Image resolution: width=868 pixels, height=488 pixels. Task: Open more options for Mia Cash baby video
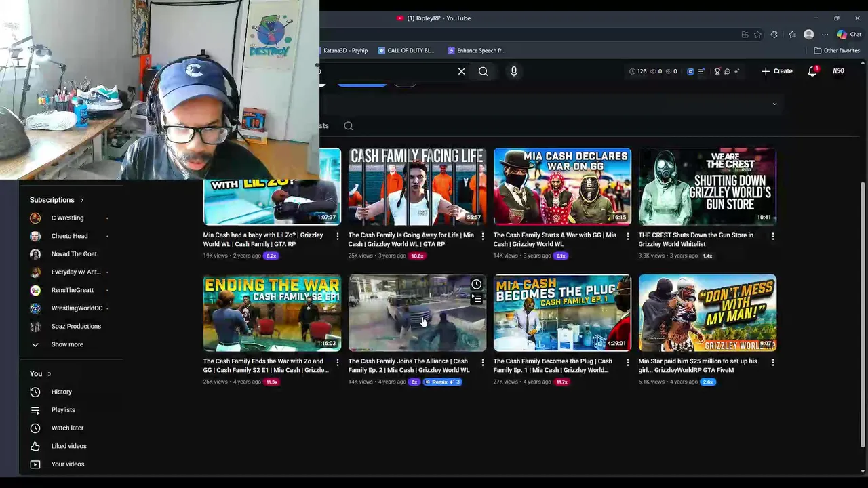coord(337,236)
